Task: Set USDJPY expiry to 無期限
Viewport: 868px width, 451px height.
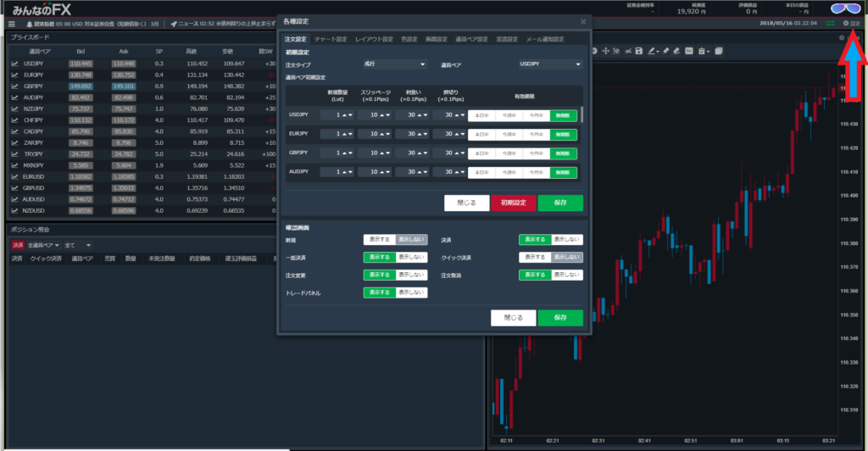Action: pos(563,115)
